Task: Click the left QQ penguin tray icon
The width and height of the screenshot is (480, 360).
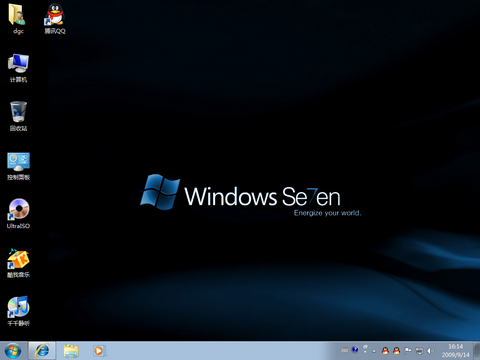Action: 385,351
